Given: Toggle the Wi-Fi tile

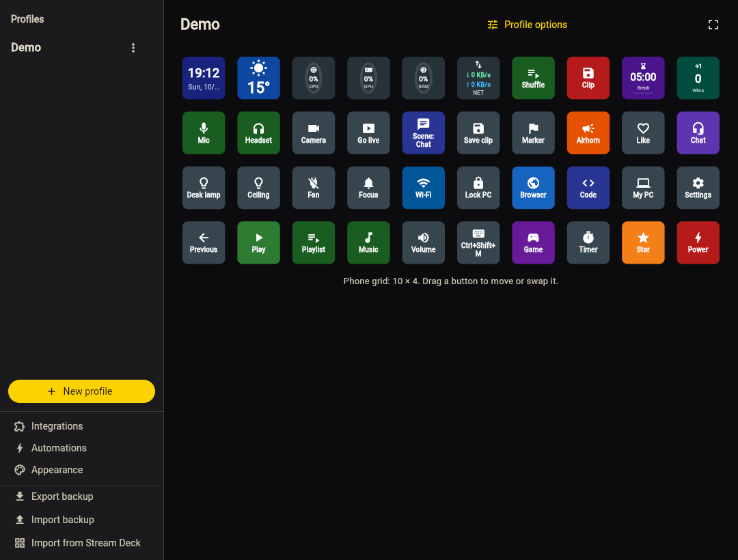Looking at the screenshot, I should click(x=424, y=188).
